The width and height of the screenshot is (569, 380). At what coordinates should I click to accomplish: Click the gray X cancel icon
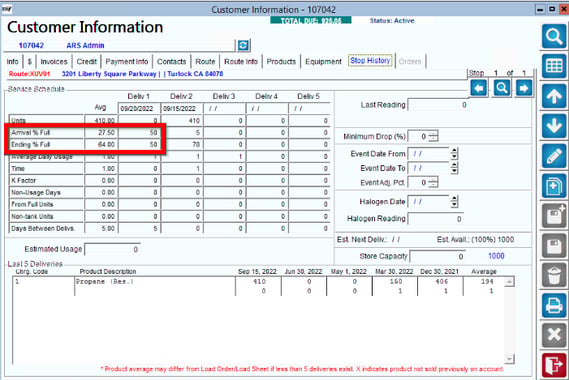[554, 335]
